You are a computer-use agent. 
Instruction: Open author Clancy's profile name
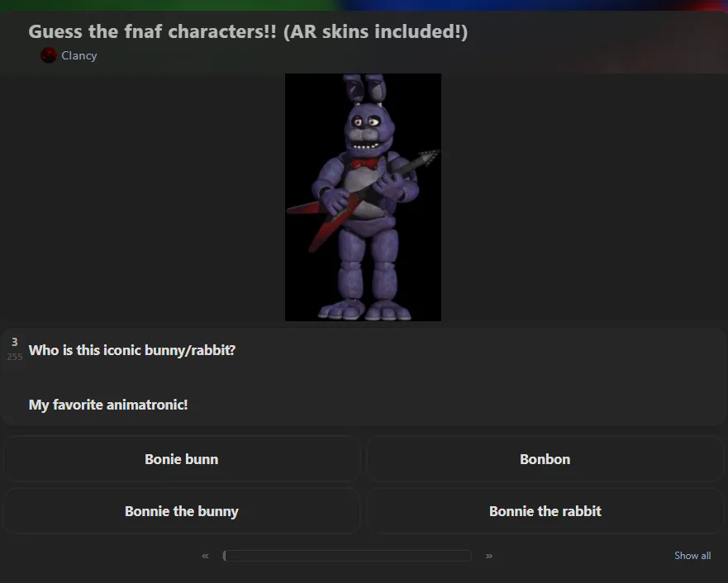(x=79, y=55)
